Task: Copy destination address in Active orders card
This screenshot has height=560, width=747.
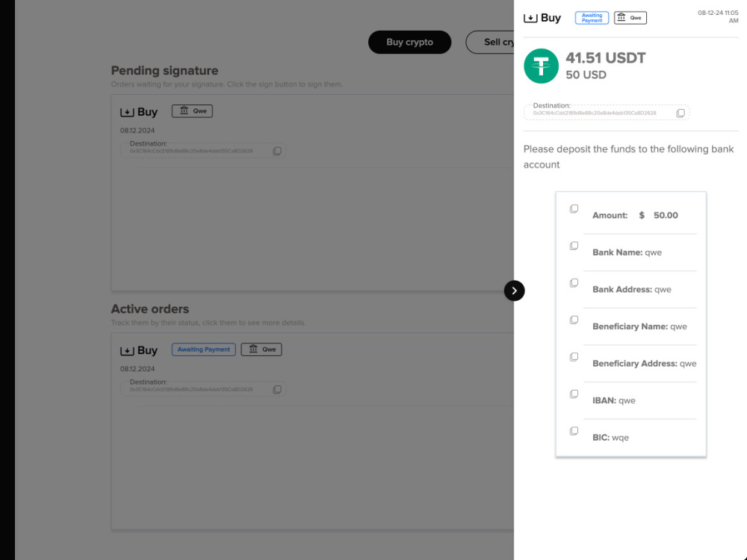Action: (277, 390)
